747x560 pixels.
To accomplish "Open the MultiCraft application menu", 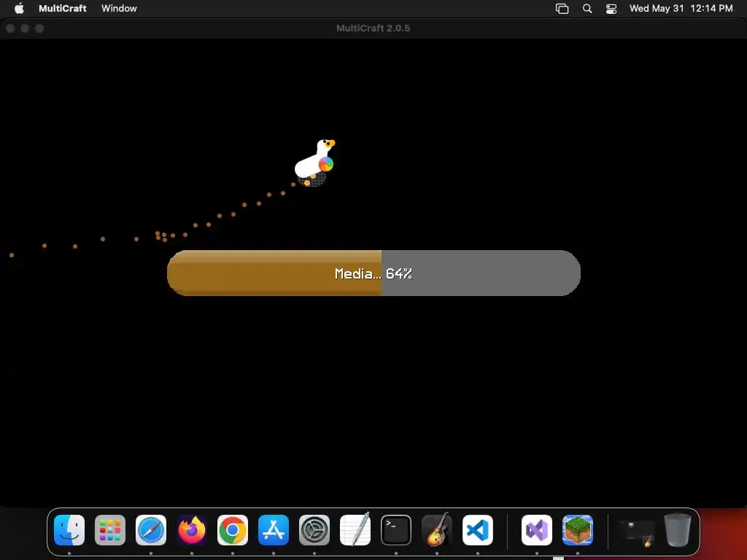I will [63, 8].
